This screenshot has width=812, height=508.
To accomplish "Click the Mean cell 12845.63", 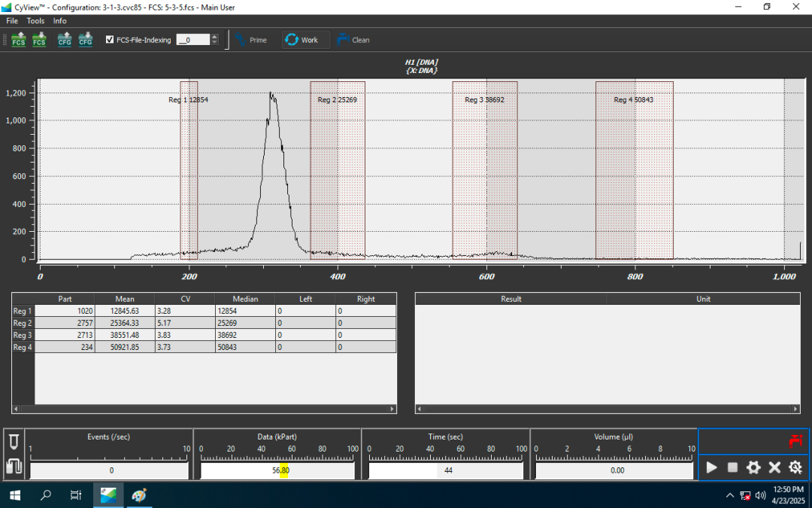I will 125,311.
